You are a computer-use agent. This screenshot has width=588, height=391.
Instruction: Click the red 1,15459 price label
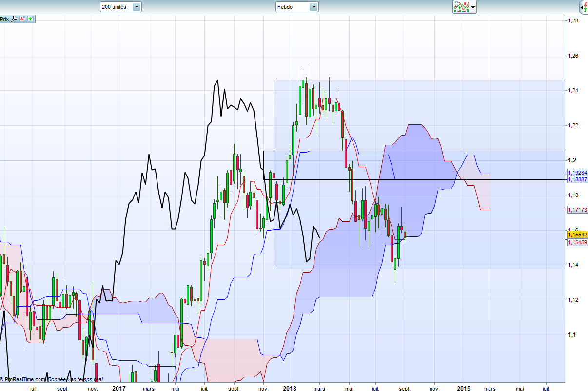[577, 242]
